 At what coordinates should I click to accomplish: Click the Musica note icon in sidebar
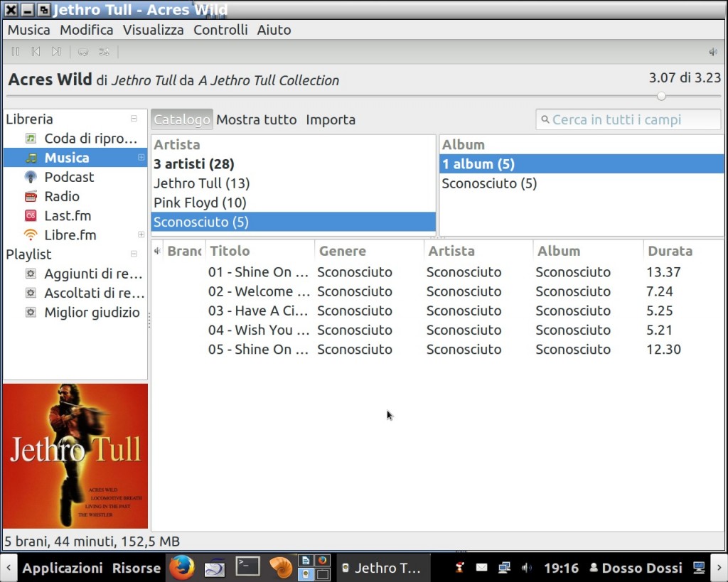31,158
